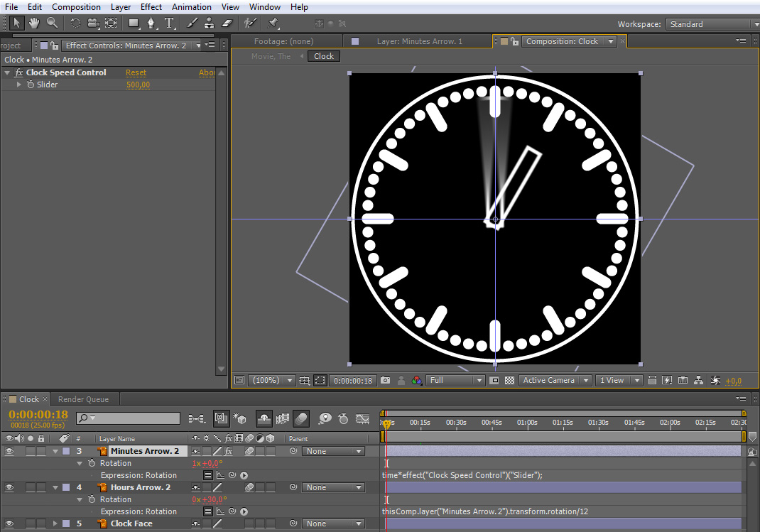This screenshot has width=760, height=532.
Task: Click the Clock breadcrumb button in viewer
Action: [x=324, y=56]
